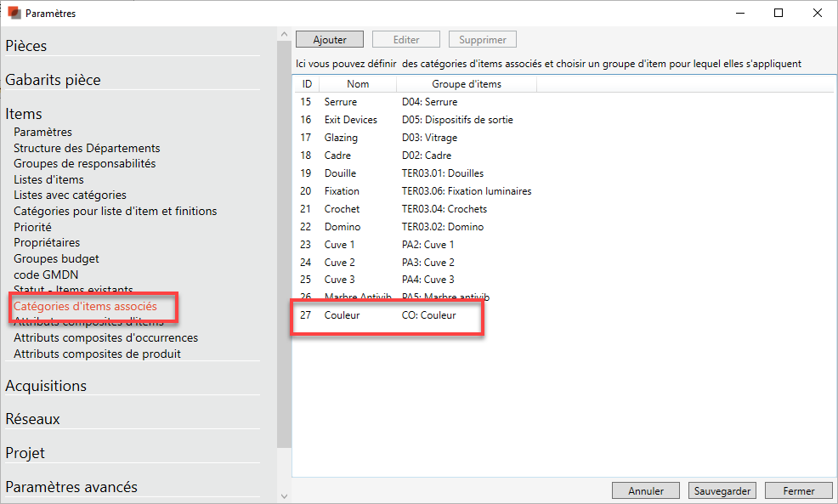Sort by Groupe d'items column header
838x504 pixels.
(x=466, y=84)
